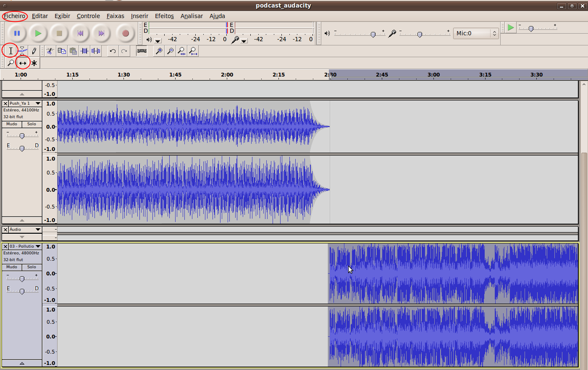Screen dimensions: 588x370
Task: Solo the Push_Ya 1 track
Action: click(32, 124)
